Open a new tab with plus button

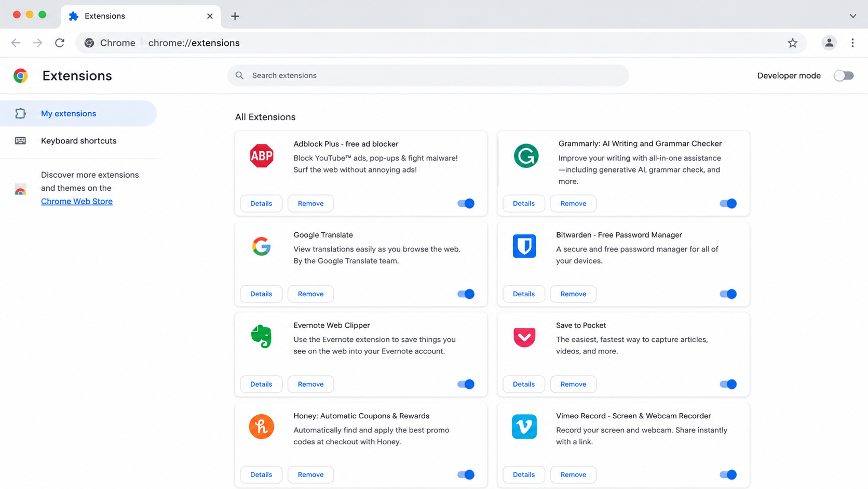[235, 16]
